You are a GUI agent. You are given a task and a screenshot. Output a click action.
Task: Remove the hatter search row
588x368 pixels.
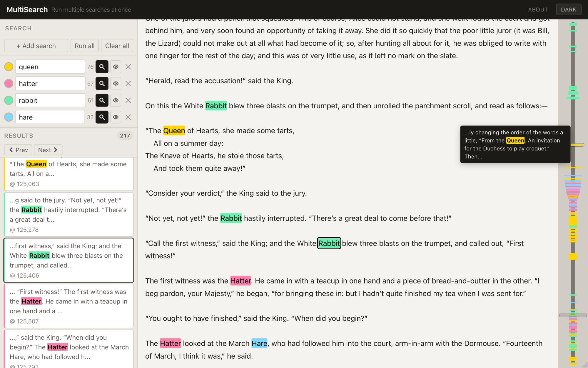pyautogui.click(x=128, y=84)
